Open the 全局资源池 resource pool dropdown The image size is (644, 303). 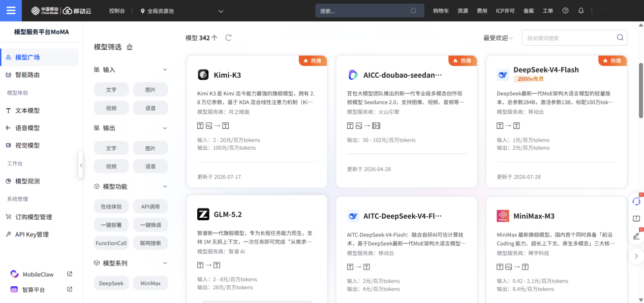[182, 11]
